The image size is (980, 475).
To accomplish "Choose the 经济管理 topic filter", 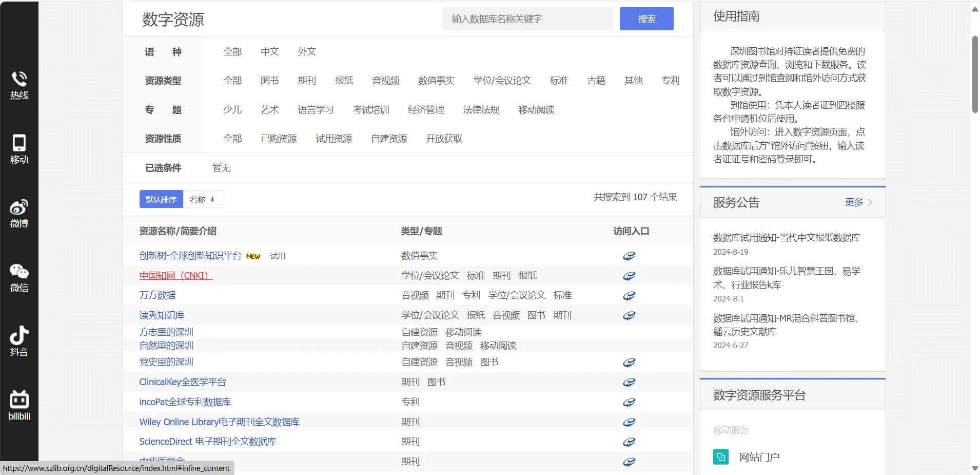I will 426,109.
